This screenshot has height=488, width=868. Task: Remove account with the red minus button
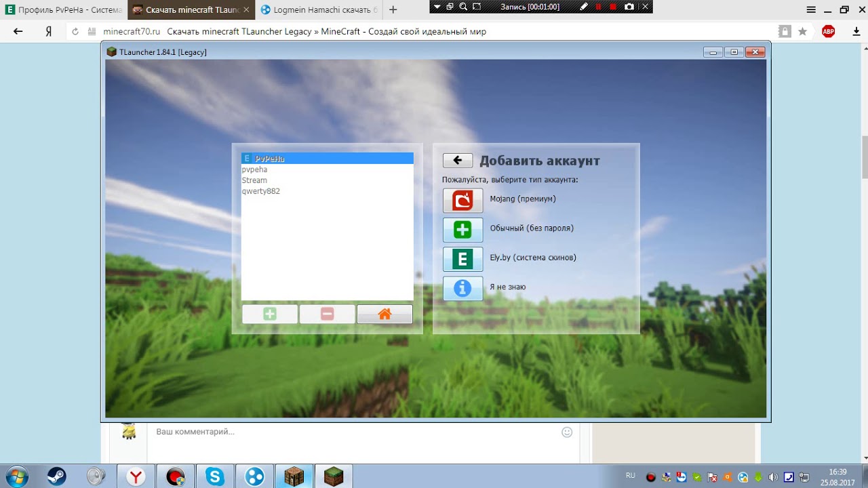327,314
